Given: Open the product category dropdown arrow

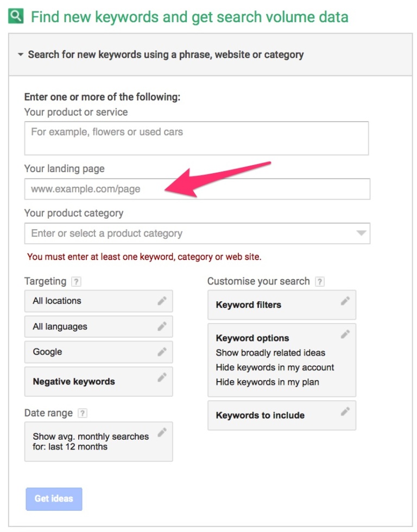Looking at the screenshot, I should coord(361,233).
